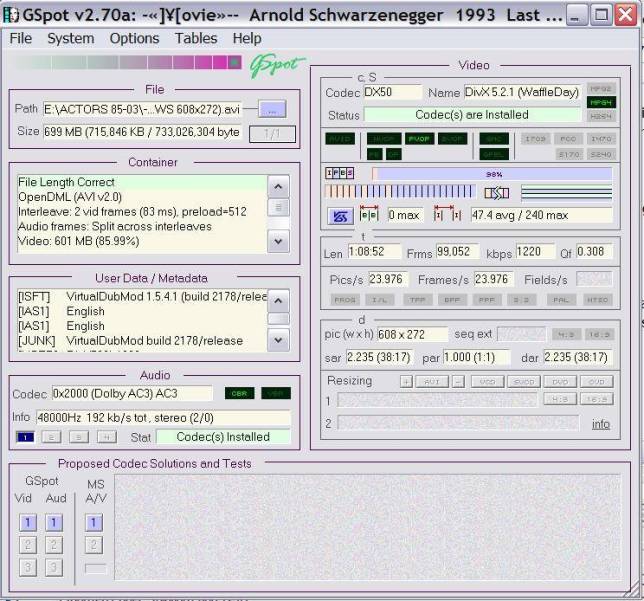
Task: Click GSpot Vid solution 2 button
Action: 28,545
